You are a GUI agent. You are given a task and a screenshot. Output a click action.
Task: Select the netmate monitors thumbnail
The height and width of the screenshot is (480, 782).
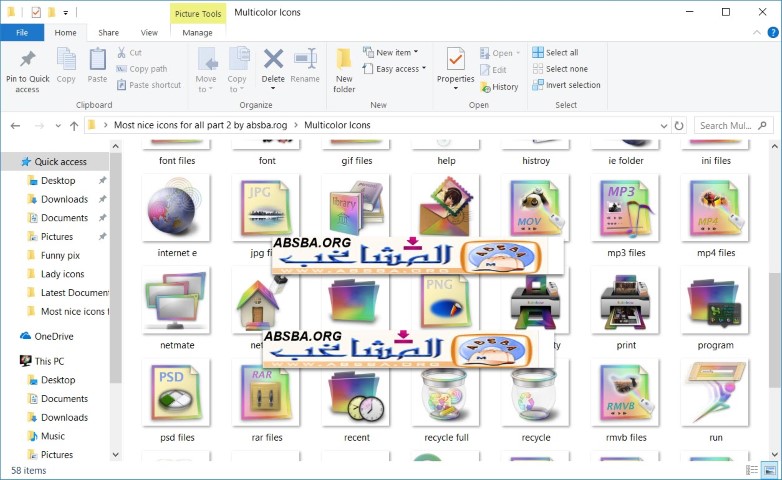[x=177, y=300]
